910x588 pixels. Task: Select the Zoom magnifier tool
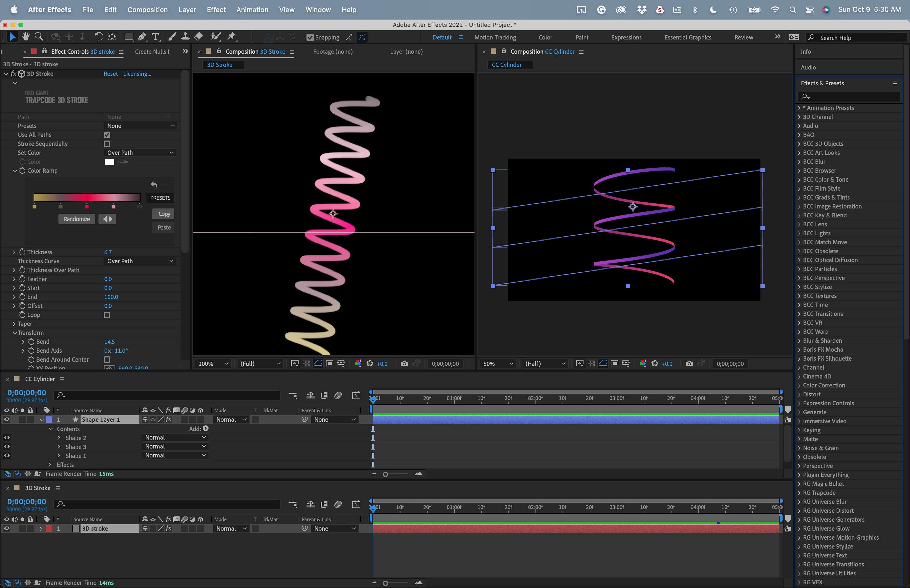click(38, 37)
